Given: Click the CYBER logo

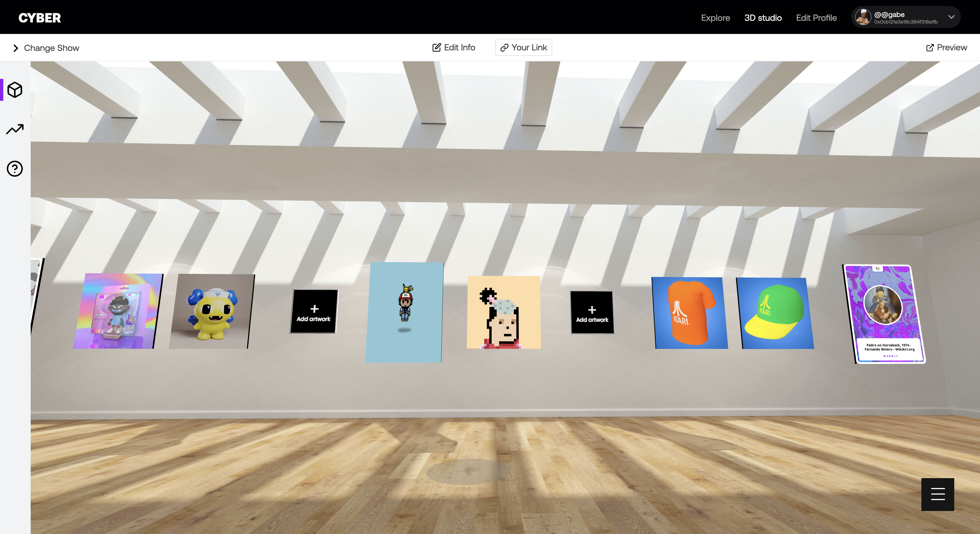Looking at the screenshot, I should [x=39, y=17].
